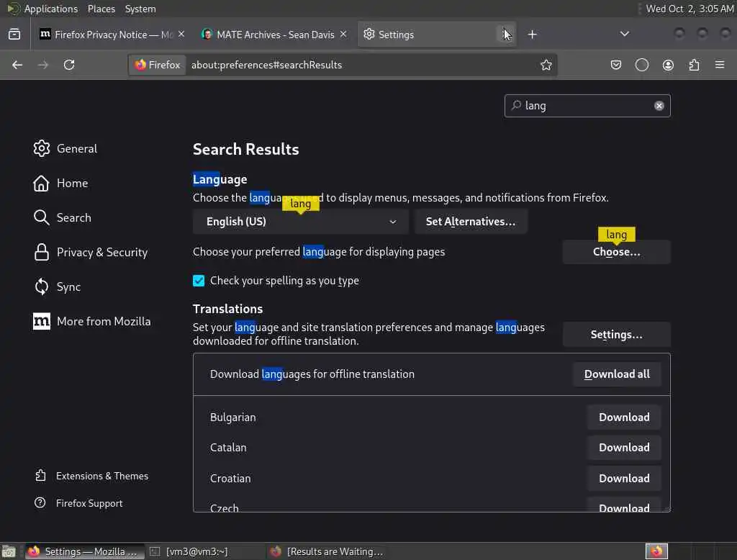737x560 pixels.
Task: Click the reload page icon
Action: coord(69,65)
